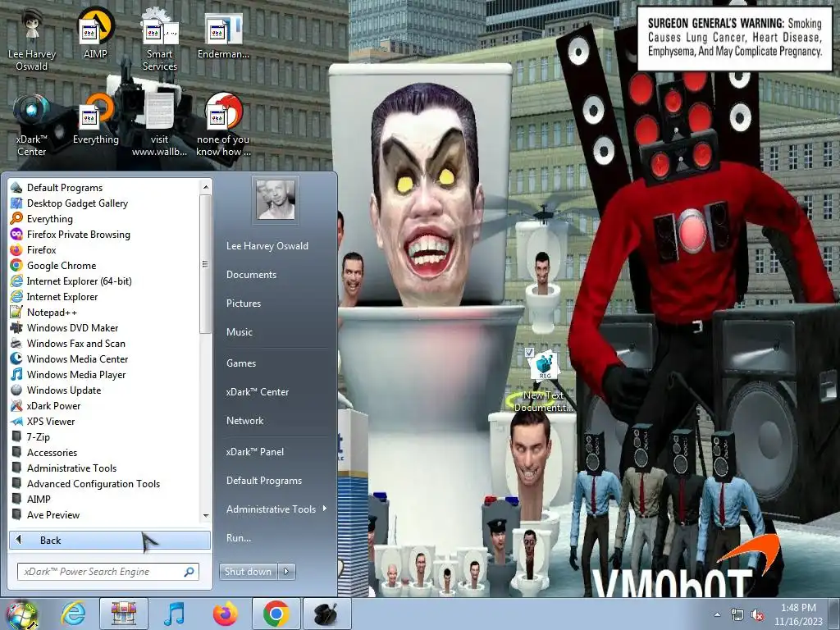Image resolution: width=840 pixels, height=630 pixels.
Task: Launch Google Chrome from the taskbar
Action: 276,614
